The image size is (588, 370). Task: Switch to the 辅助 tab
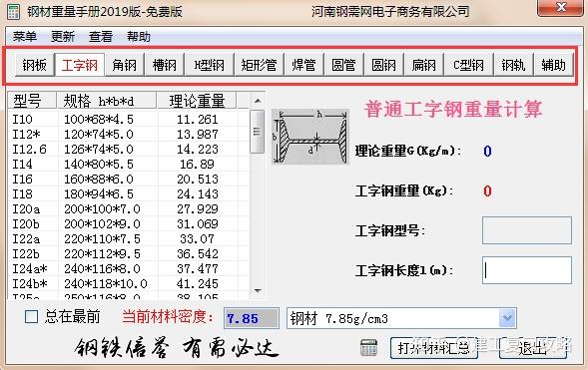point(553,65)
